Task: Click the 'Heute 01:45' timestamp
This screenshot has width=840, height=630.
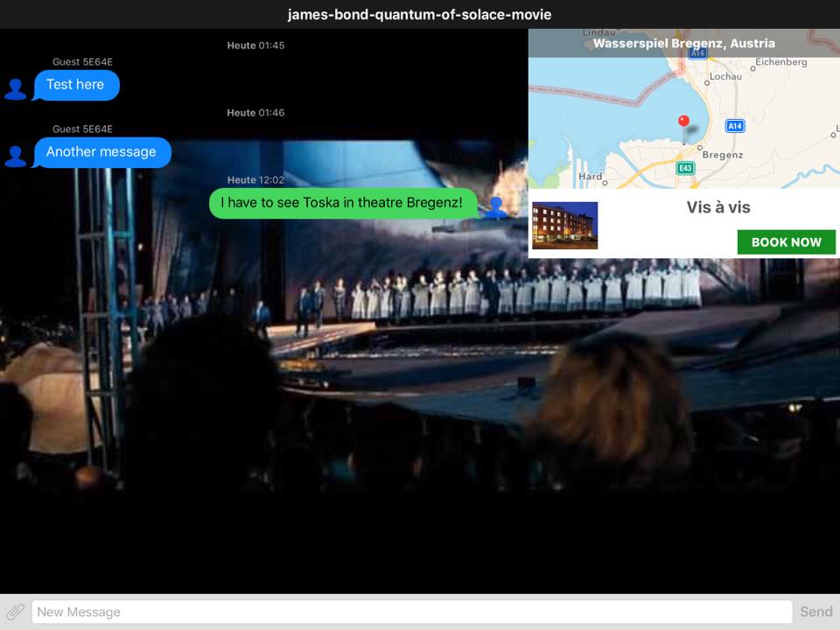Action: pos(255,45)
